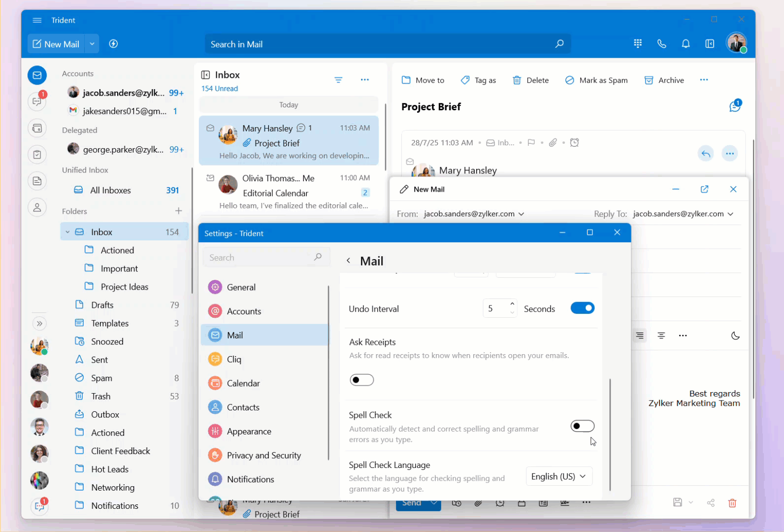Click the profile avatar in top right
This screenshot has height=532, width=784.
tap(736, 43)
